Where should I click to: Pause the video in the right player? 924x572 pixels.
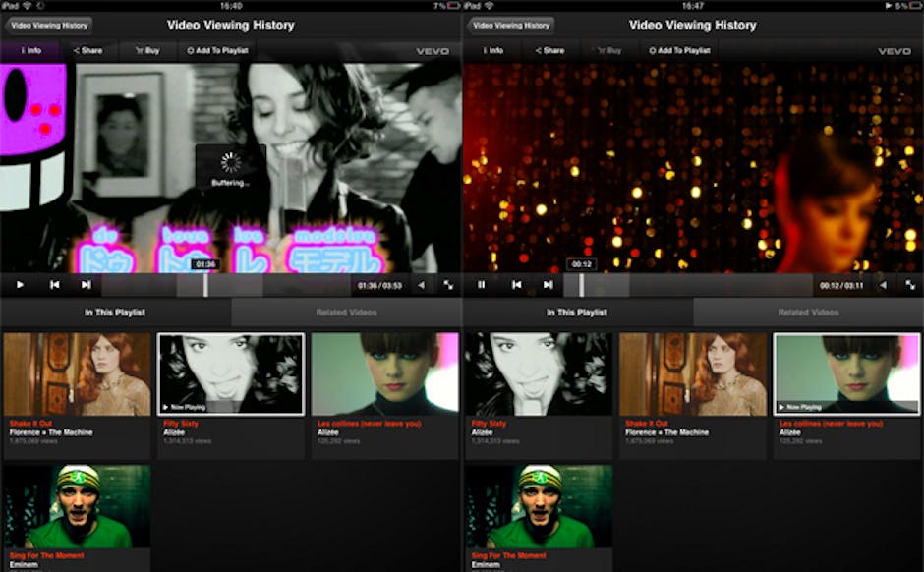482,285
